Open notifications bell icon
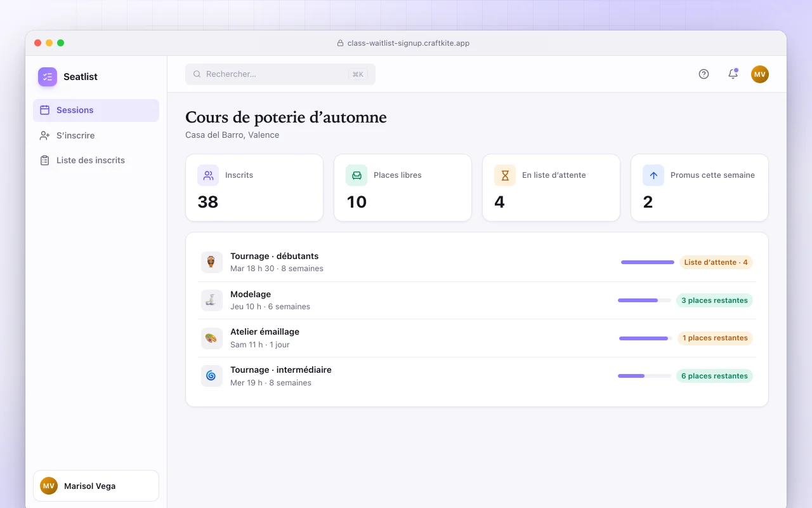This screenshot has width=812, height=508. click(x=733, y=74)
